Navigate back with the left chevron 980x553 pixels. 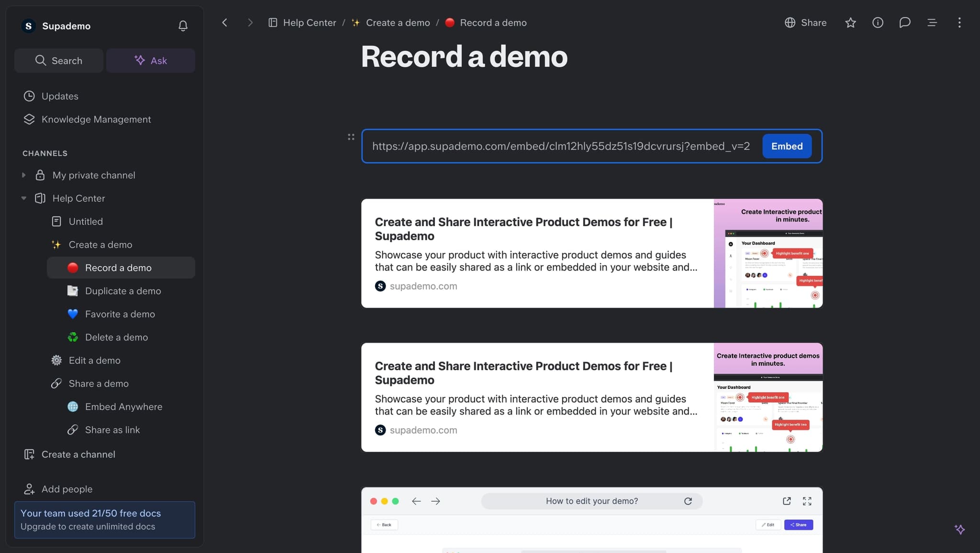(x=224, y=23)
